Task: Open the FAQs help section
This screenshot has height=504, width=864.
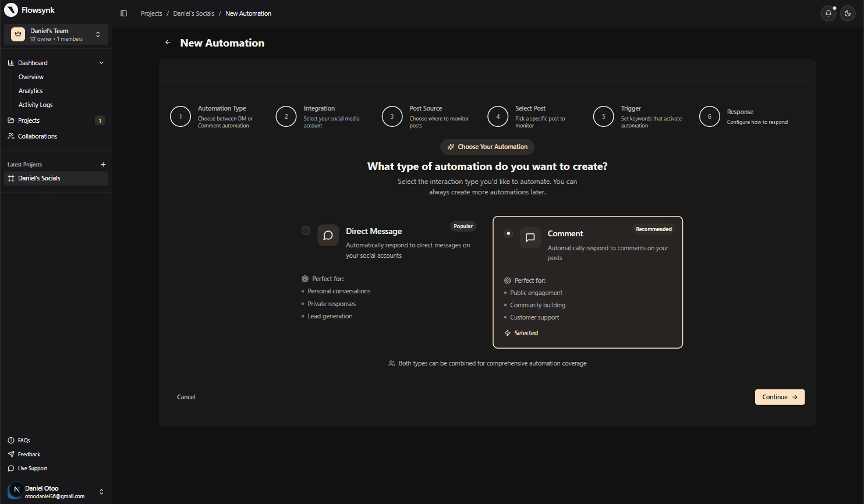Action: 23,440
